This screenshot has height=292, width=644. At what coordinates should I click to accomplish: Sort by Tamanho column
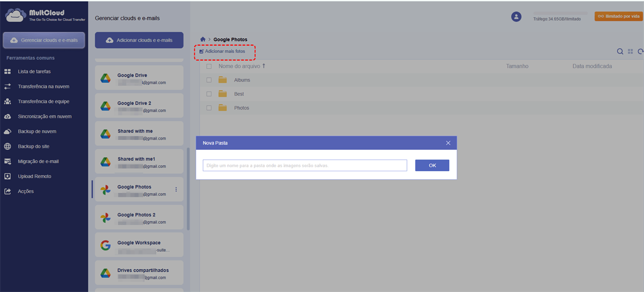(517, 66)
